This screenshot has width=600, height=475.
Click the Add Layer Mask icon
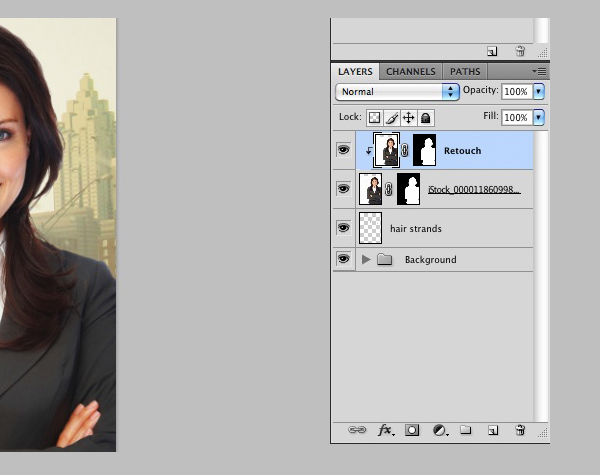click(x=412, y=430)
